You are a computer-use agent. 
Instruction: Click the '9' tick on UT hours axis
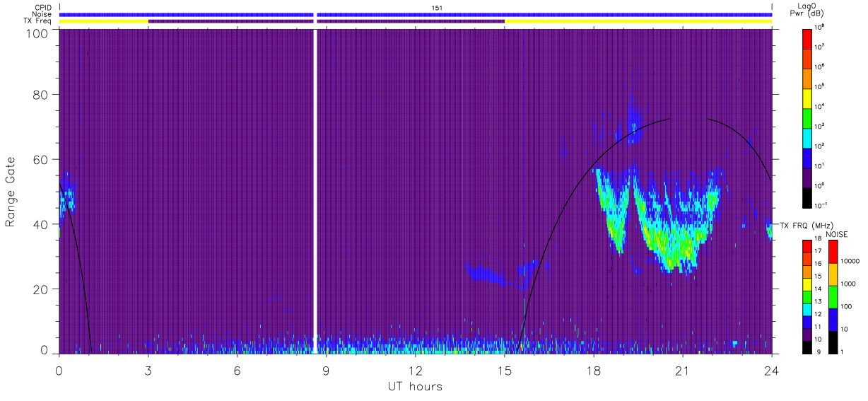pos(326,369)
